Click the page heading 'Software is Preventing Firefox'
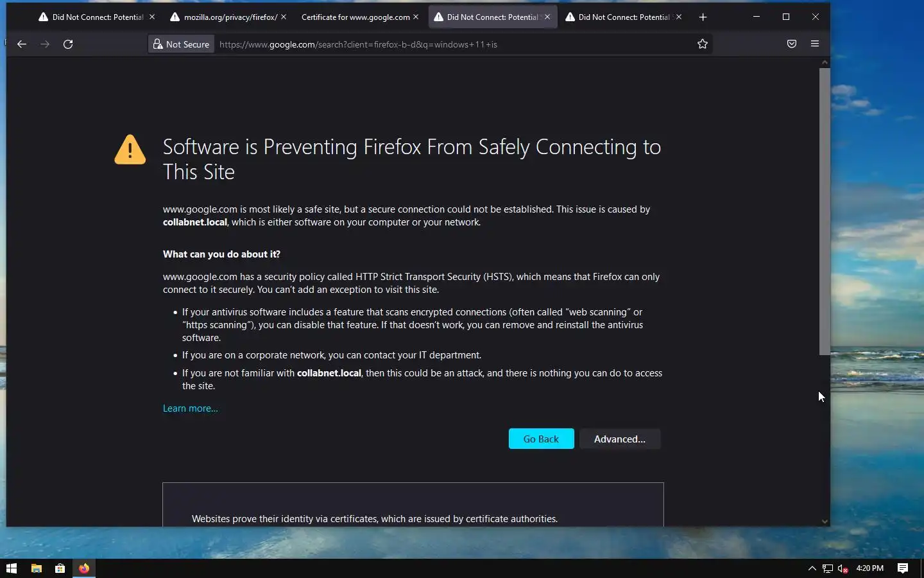924x578 pixels. point(412,159)
